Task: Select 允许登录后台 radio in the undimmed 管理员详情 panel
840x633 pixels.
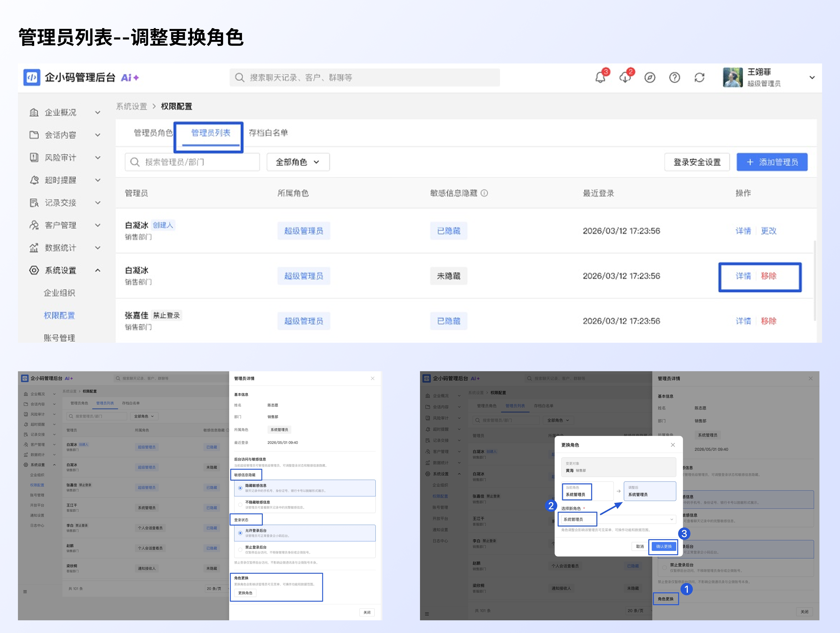Action: (x=240, y=533)
